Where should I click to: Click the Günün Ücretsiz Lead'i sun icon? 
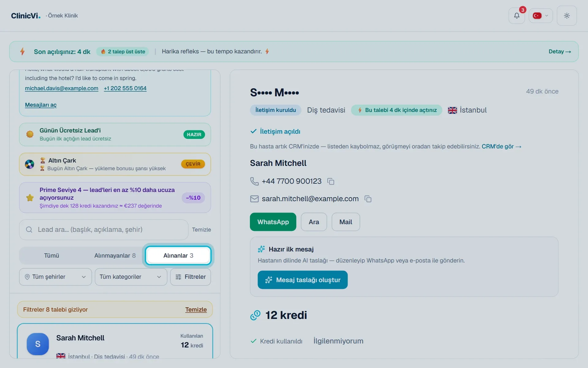pos(30,134)
